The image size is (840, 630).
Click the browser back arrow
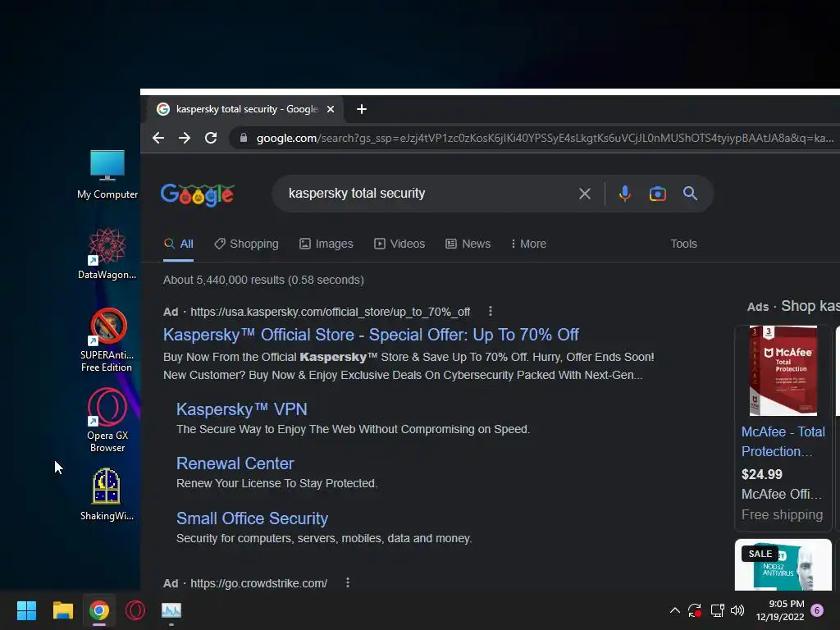(x=158, y=138)
